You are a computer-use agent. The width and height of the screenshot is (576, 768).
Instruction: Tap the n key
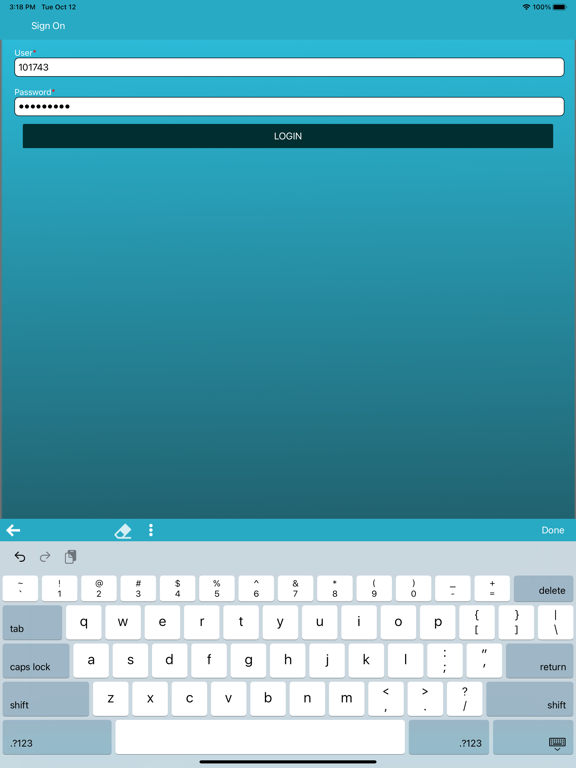307,699
